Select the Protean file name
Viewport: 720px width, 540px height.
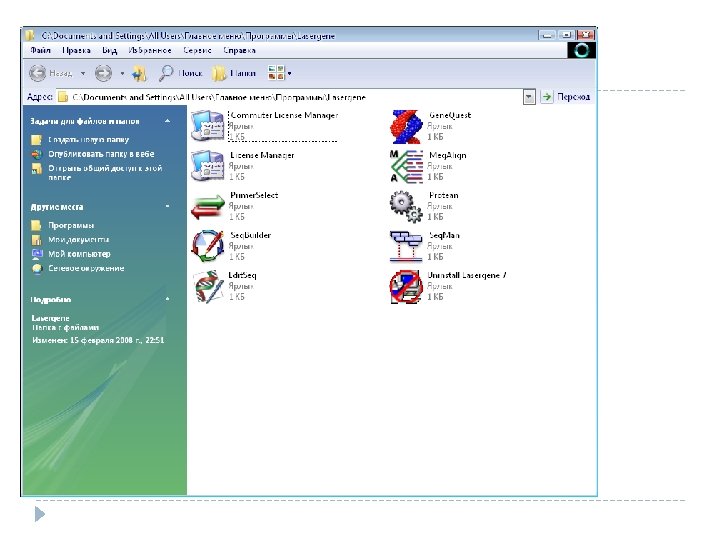pos(444,195)
